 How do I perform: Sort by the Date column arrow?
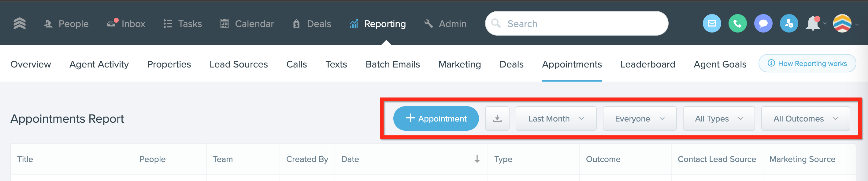(477, 159)
